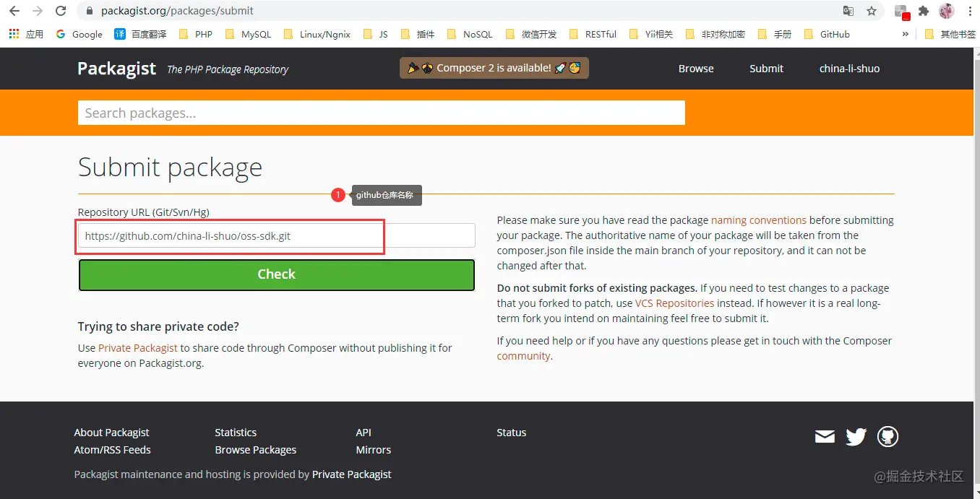
Task: Click the green Check button
Action: [x=277, y=274]
